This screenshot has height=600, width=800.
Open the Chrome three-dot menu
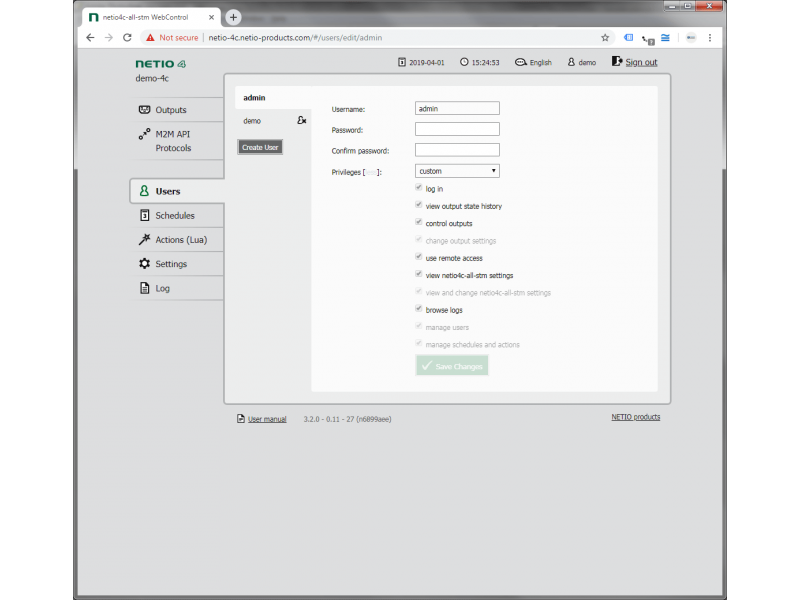(x=710, y=38)
